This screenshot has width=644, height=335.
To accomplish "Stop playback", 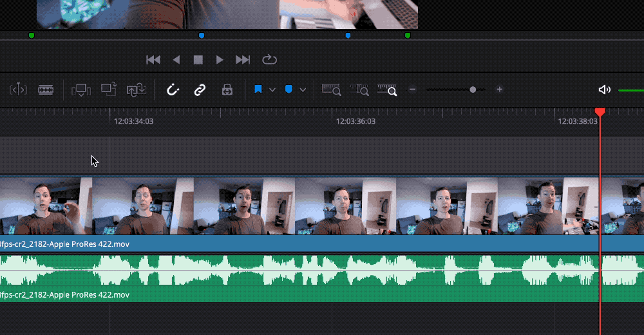I will [x=198, y=60].
